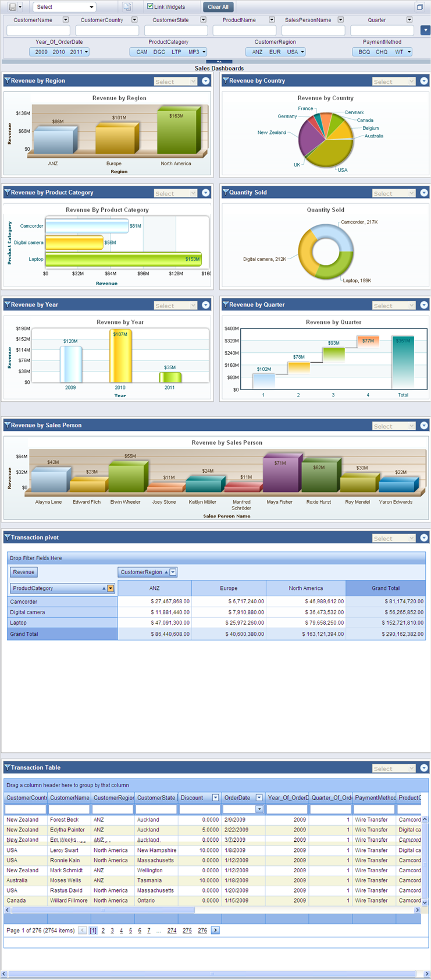Click next page arrow in table pager
Image resolution: width=431 pixels, height=980 pixels.
215,931
